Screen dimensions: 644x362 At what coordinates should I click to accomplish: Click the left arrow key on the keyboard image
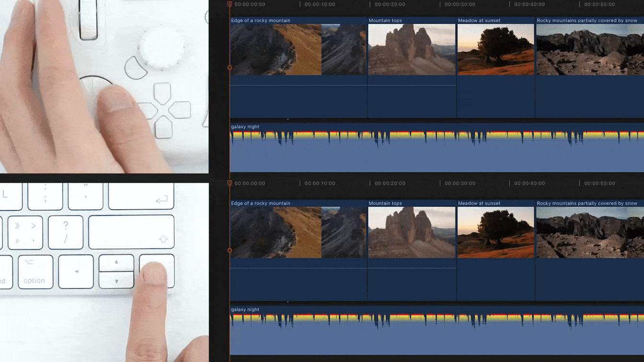76,271
